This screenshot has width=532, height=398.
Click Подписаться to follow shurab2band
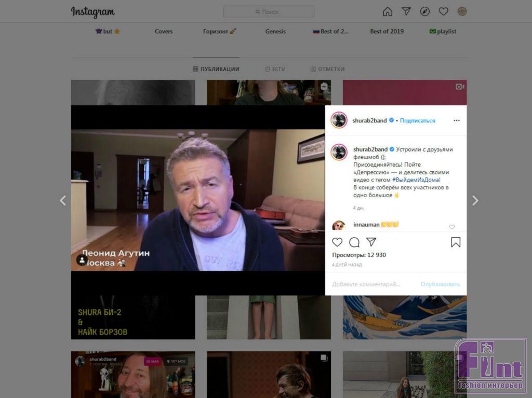(417, 120)
